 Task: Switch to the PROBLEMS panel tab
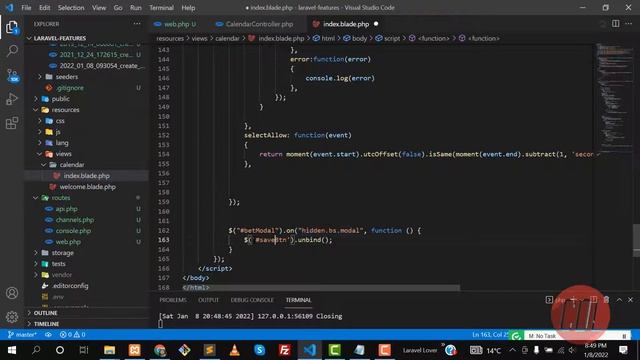173,300
